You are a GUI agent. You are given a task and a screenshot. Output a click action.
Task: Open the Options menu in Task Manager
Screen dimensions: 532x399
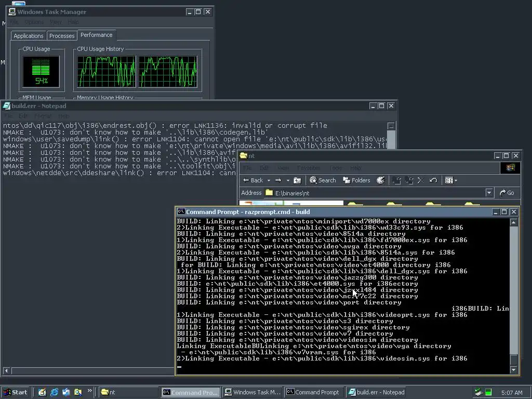point(34,22)
